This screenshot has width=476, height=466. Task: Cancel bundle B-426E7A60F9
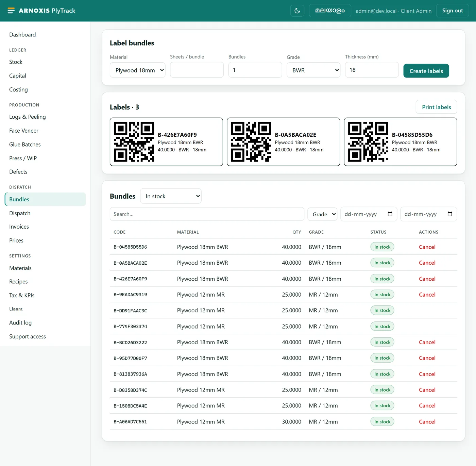(x=427, y=279)
